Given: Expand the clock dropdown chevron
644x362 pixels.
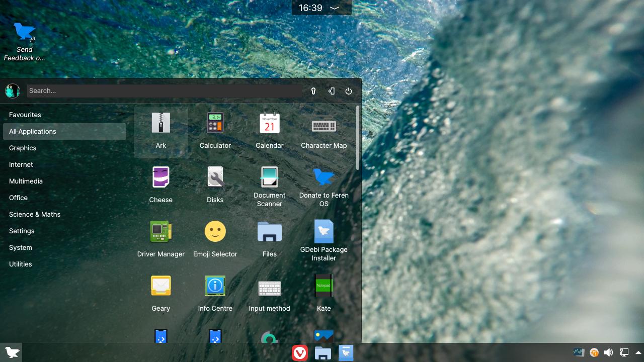Looking at the screenshot, I should [335, 8].
